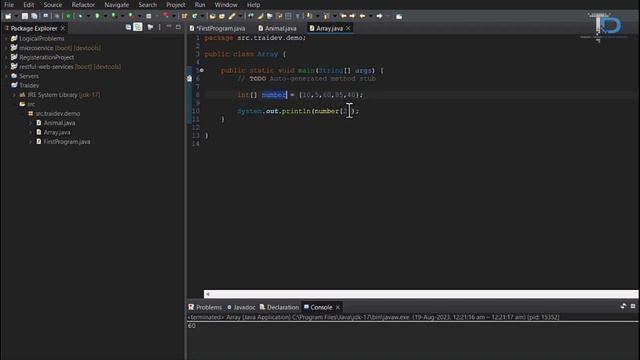640x360 pixels.
Task: Expand the Array.java tree node
Action: pyautogui.click(x=31, y=132)
